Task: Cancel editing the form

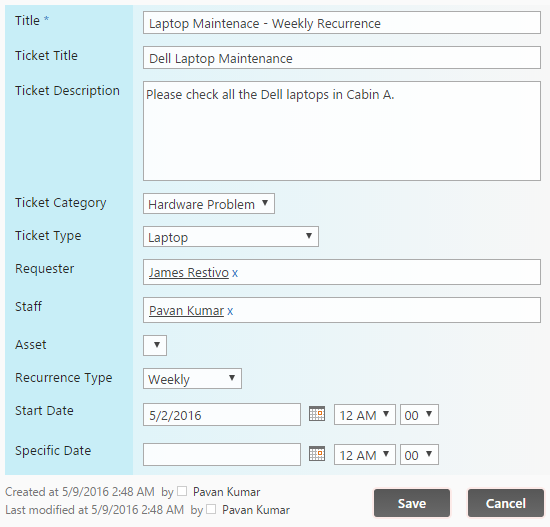Action: point(506,503)
